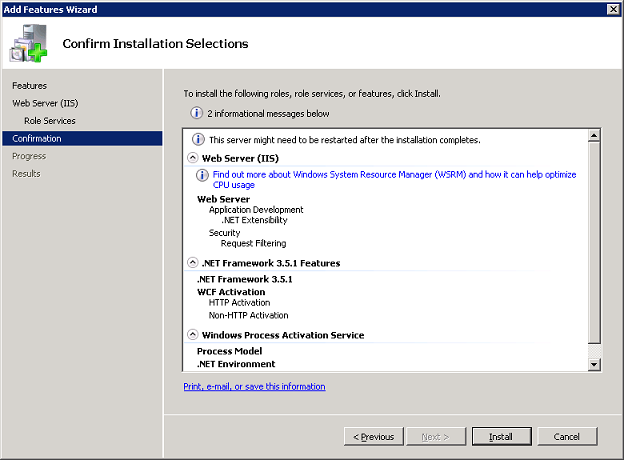This screenshot has width=624, height=460.
Task: Click the info icon next to the WSRM link
Action: tap(202, 175)
